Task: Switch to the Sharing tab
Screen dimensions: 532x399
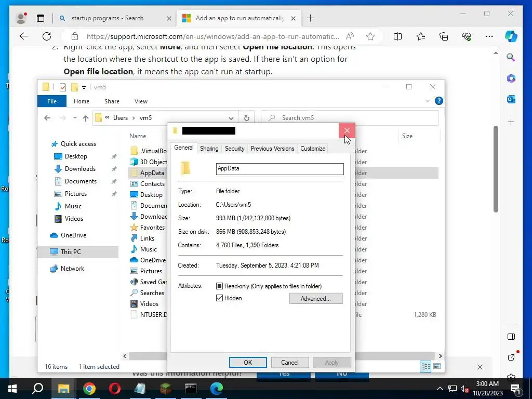Action: click(209, 149)
